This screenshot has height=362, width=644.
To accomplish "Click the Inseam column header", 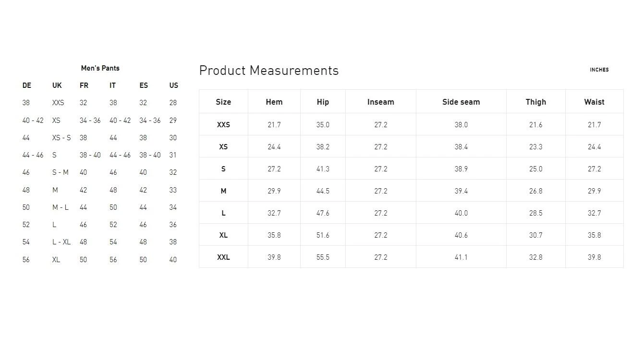I will tap(380, 102).
